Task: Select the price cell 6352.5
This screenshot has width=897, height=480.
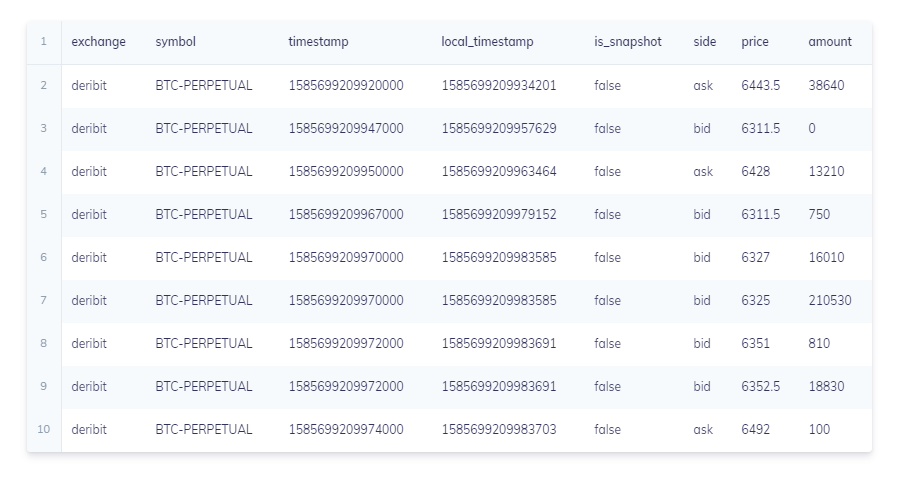Action: tap(760, 386)
